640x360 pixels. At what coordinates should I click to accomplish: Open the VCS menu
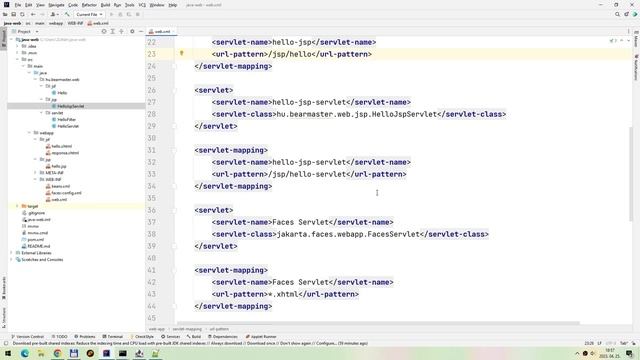point(142,5)
